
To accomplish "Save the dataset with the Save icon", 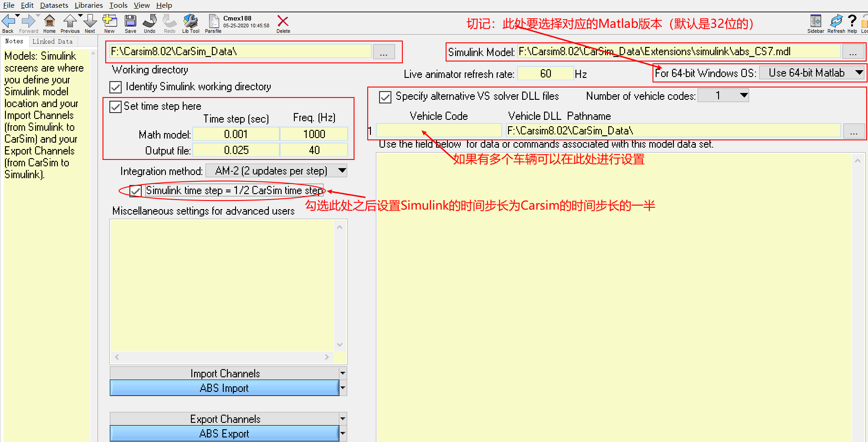I will [x=130, y=21].
